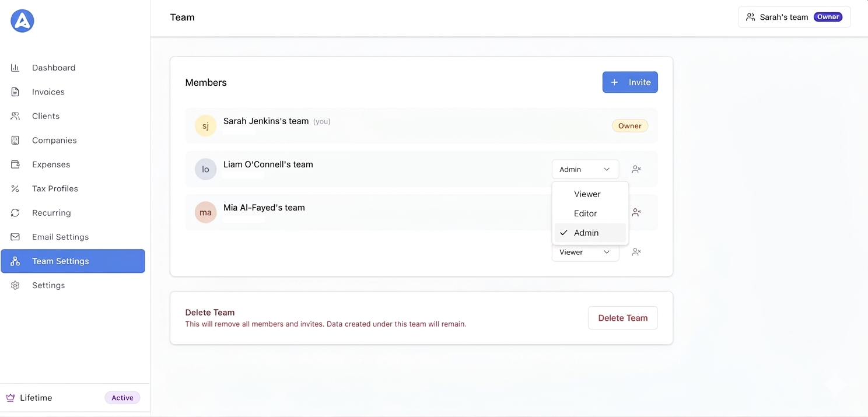Click the Team page title
Viewport: 868px width, 417px height.
182,17
